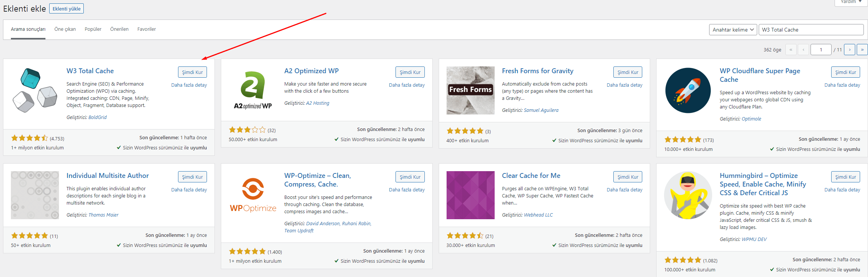Install Fresh Forms for Gravity now
The height and width of the screenshot is (277, 868).
(628, 72)
